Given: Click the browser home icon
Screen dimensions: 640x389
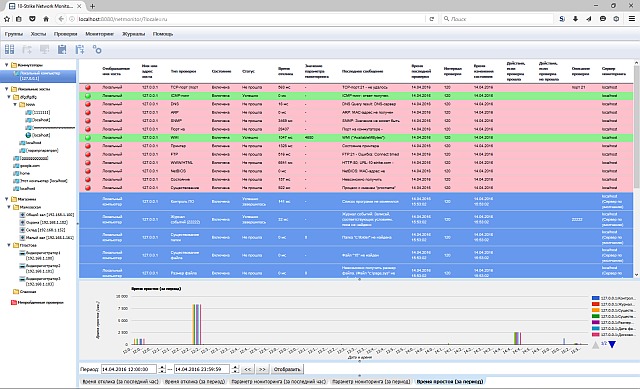Looking at the screenshot, I should point(46,19).
